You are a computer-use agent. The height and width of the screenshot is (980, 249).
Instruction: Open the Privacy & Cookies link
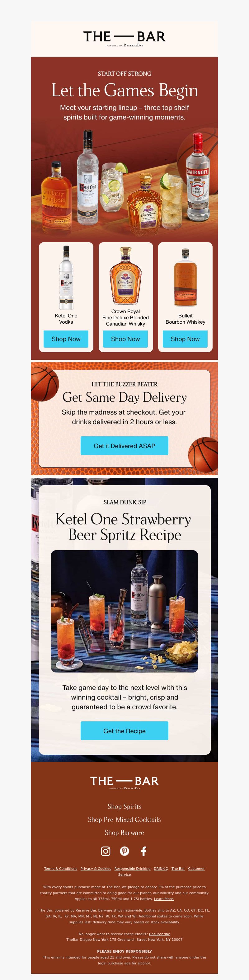(96, 869)
